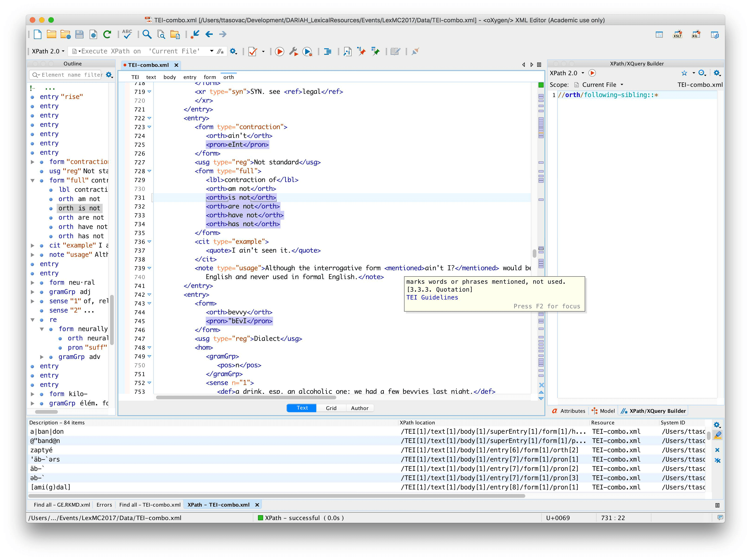This screenshot has width=751, height=560.
Task: Click Configure Transformation Scenarios wrench icon
Action: click(293, 52)
